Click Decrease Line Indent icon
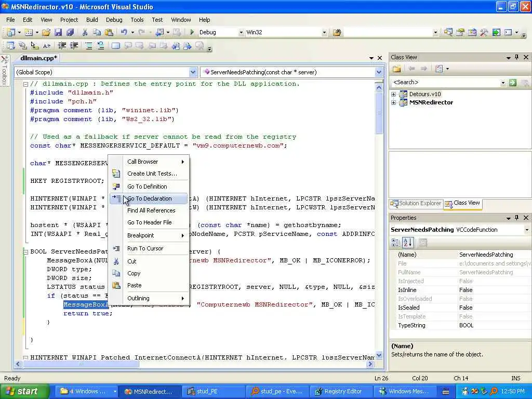Image resolution: width=532 pixels, height=399 pixels. 62,46
